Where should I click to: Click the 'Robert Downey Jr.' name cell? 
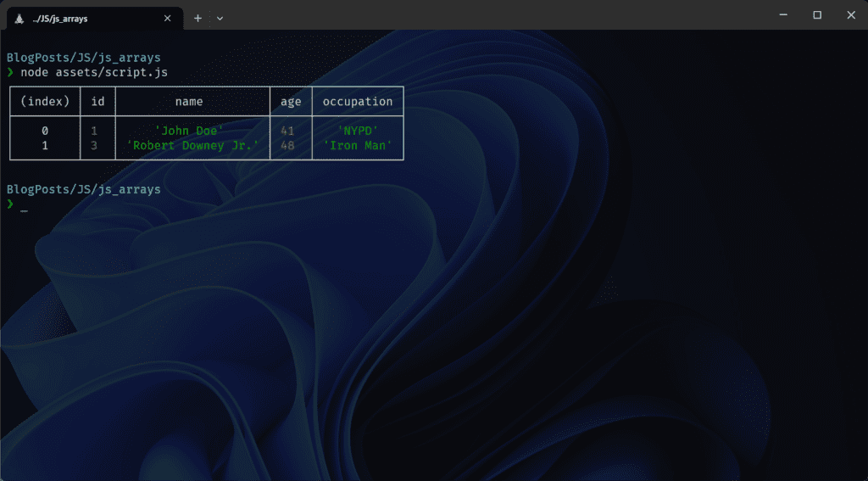click(192, 146)
